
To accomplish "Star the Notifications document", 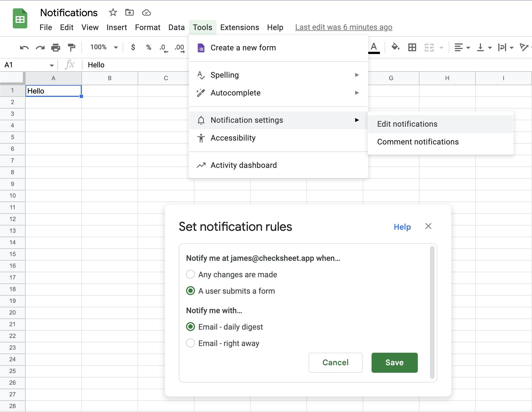I will [x=113, y=13].
